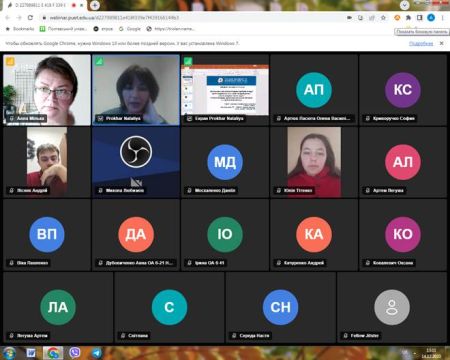
Task: Open the Chrome three-dot menu
Action: 442,18
